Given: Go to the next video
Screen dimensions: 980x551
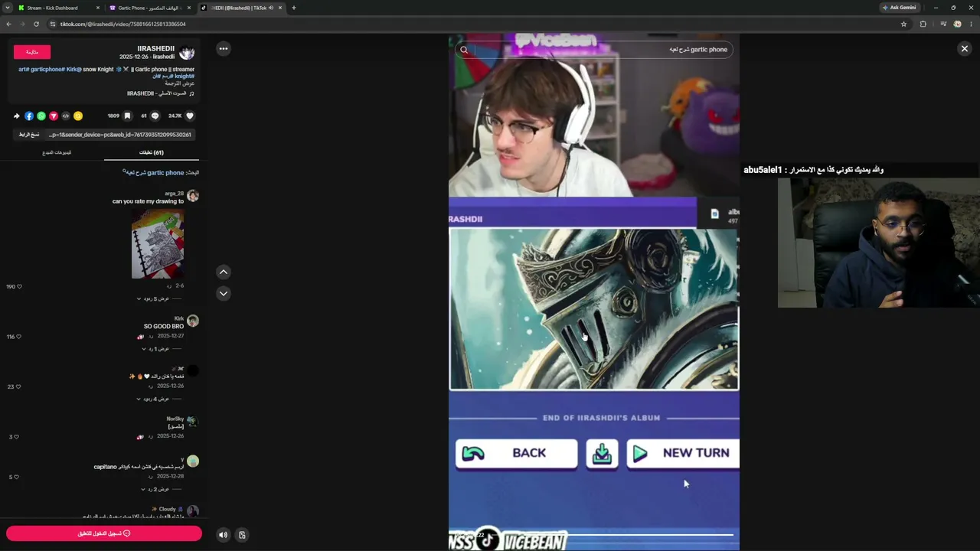Looking at the screenshot, I should tap(224, 293).
